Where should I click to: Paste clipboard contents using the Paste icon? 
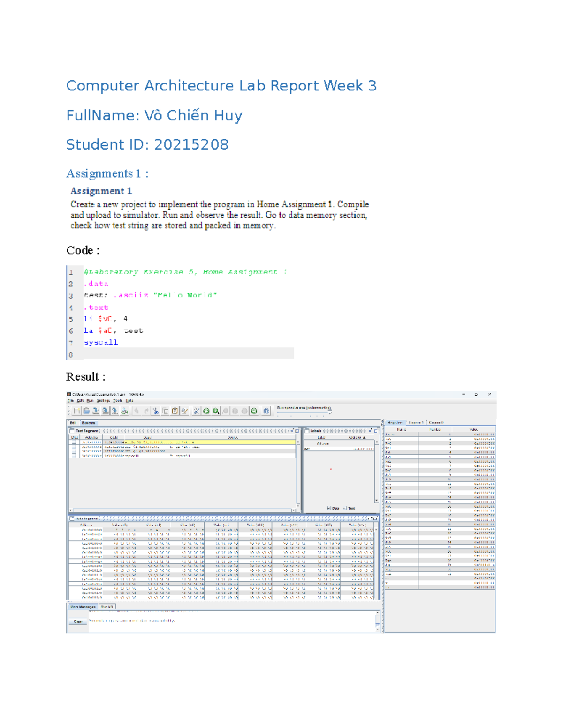175,411
